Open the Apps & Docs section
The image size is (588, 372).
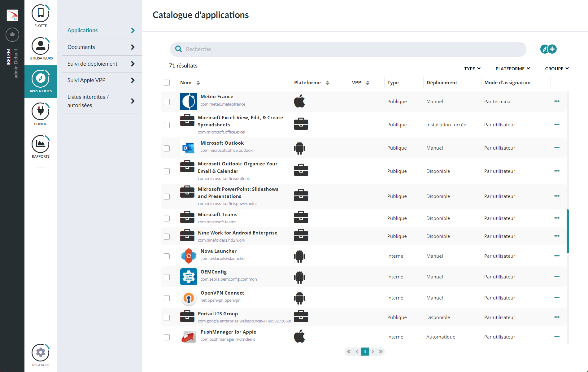coord(41,82)
